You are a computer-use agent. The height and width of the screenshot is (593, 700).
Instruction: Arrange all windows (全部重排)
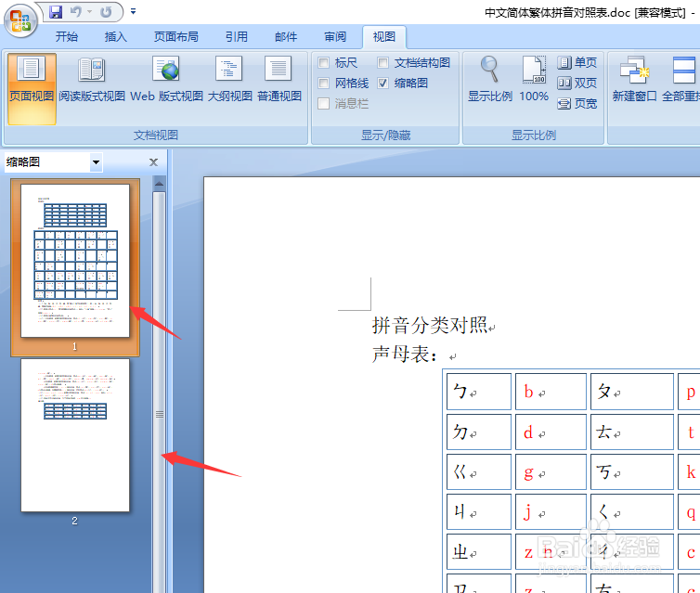pos(681,80)
